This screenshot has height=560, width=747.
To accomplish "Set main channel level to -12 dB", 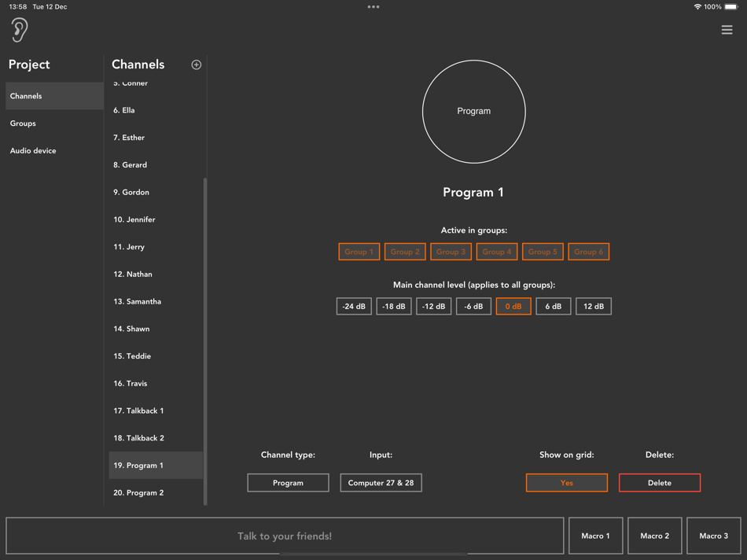I will 433,306.
